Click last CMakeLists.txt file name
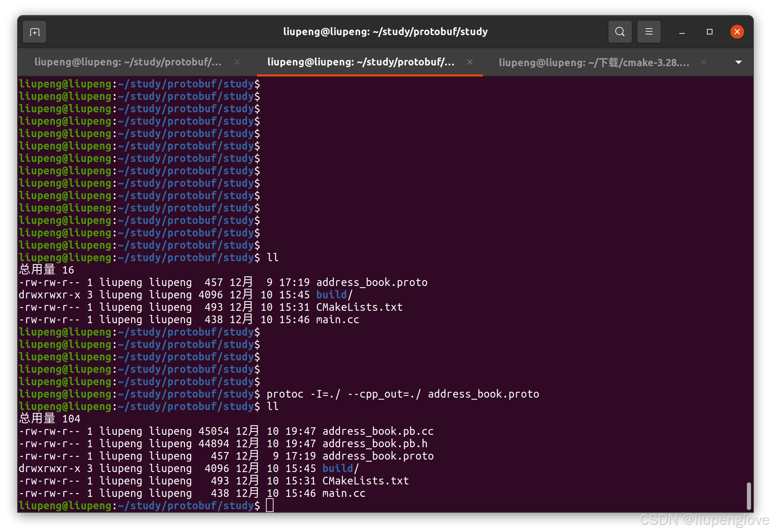Image resolution: width=771 pixels, height=532 pixels. pos(366,481)
